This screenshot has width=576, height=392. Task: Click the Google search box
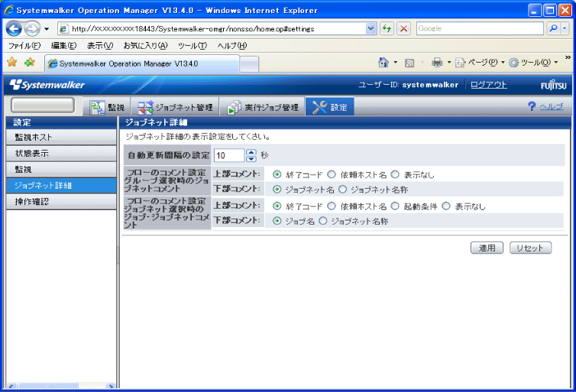click(x=480, y=29)
